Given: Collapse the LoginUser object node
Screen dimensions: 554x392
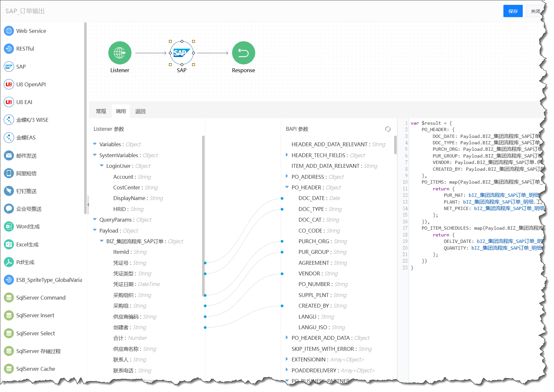Looking at the screenshot, I should (x=102, y=166).
